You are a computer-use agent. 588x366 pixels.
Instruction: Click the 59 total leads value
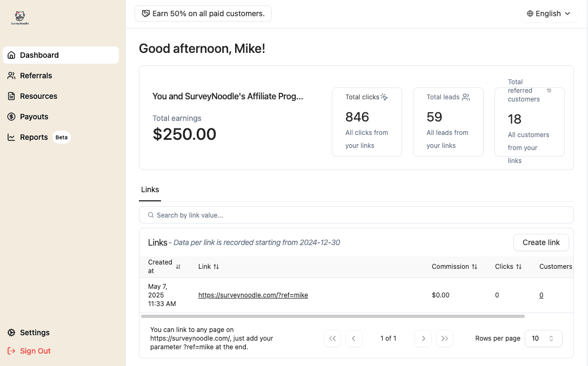click(435, 117)
